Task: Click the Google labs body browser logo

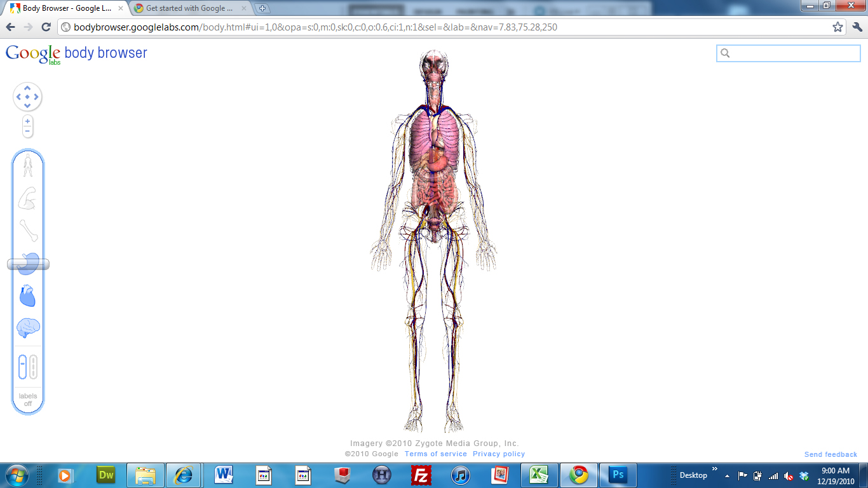Action: (76, 54)
